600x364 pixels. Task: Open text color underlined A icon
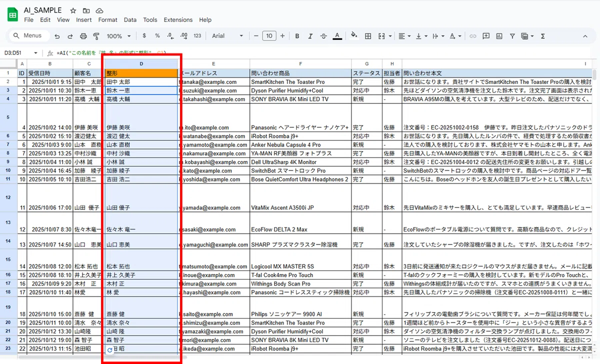tap(337, 36)
